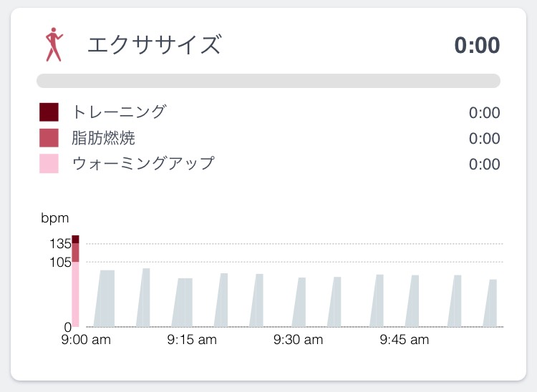
Task: Select the pink ウォーミングアップ swatch
Action: click(x=49, y=164)
